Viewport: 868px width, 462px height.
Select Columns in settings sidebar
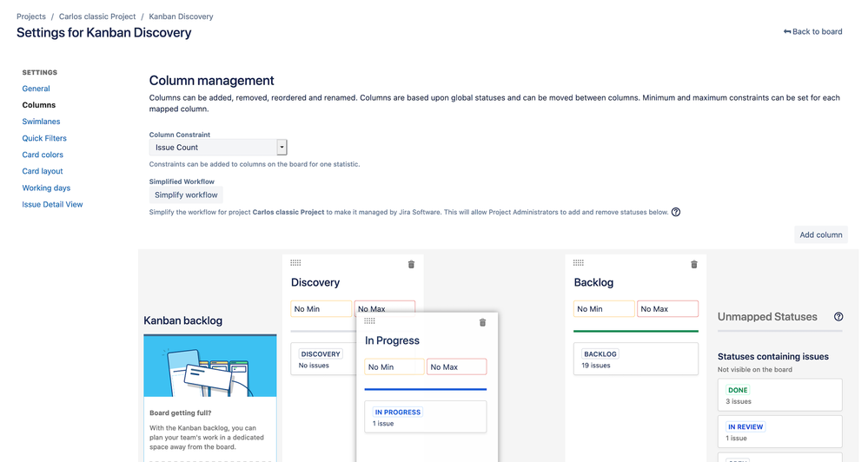click(x=39, y=105)
